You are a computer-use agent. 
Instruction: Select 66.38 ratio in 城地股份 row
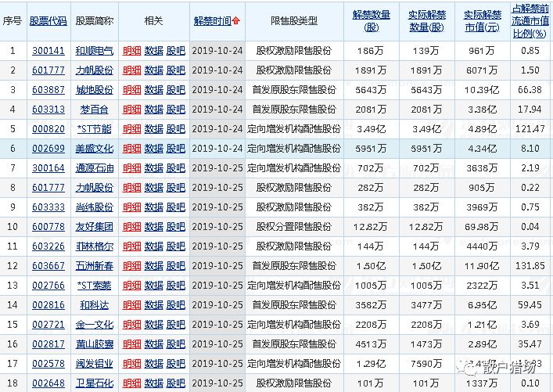pos(530,90)
